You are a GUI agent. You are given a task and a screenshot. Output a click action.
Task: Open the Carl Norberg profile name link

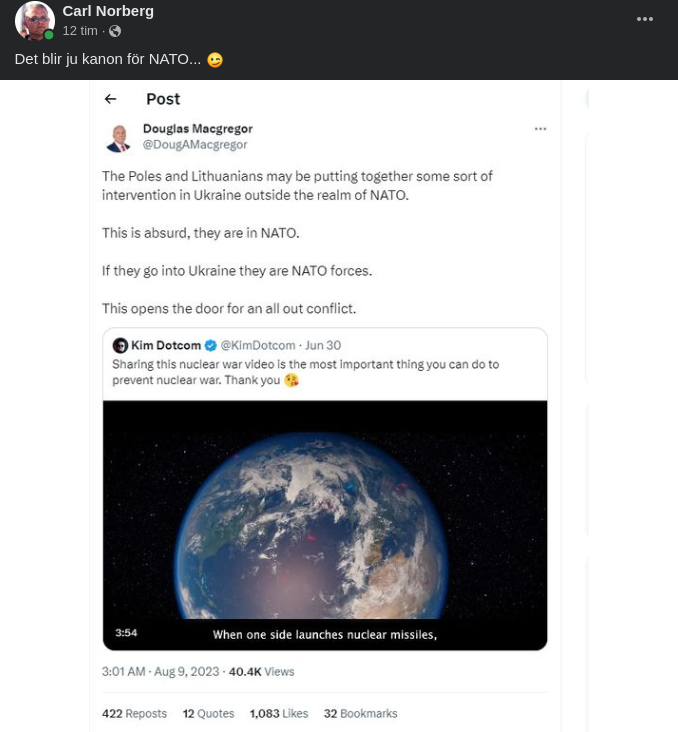(108, 11)
